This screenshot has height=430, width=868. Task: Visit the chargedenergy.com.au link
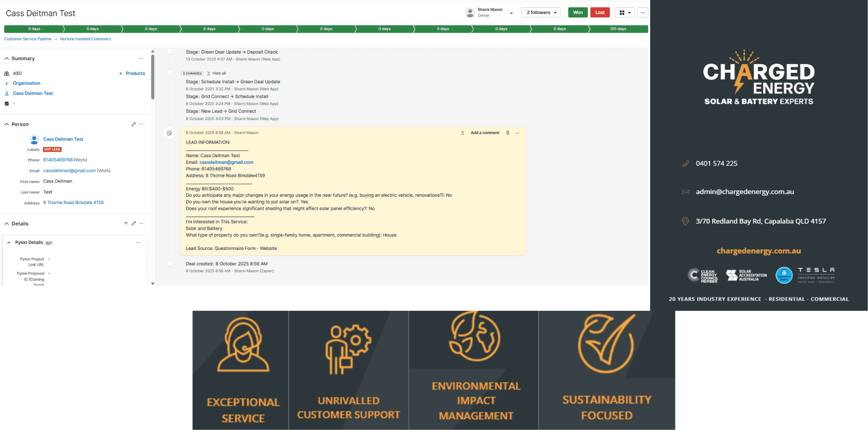[759, 251]
